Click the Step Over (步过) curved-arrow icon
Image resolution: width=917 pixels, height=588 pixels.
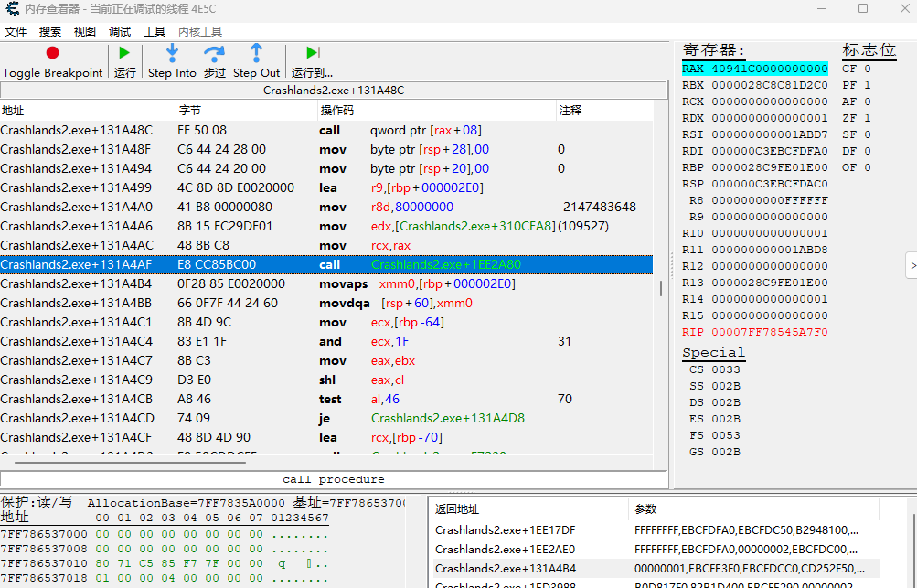pos(214,54)
